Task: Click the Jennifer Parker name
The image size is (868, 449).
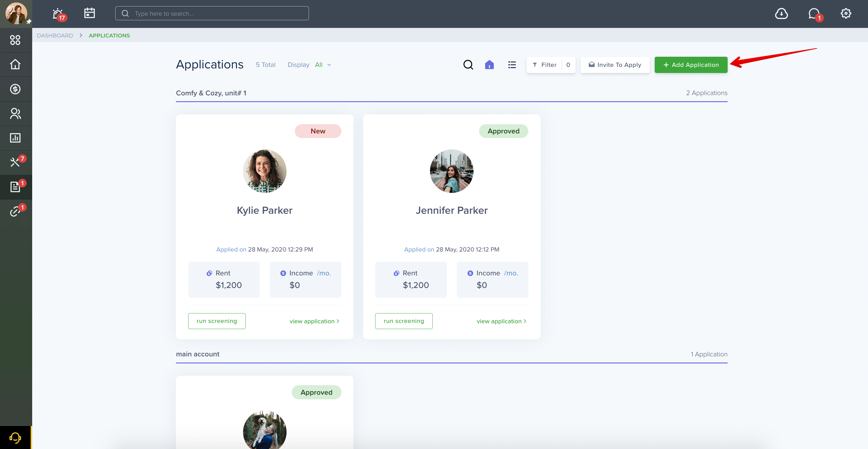Action: point(451,210)
